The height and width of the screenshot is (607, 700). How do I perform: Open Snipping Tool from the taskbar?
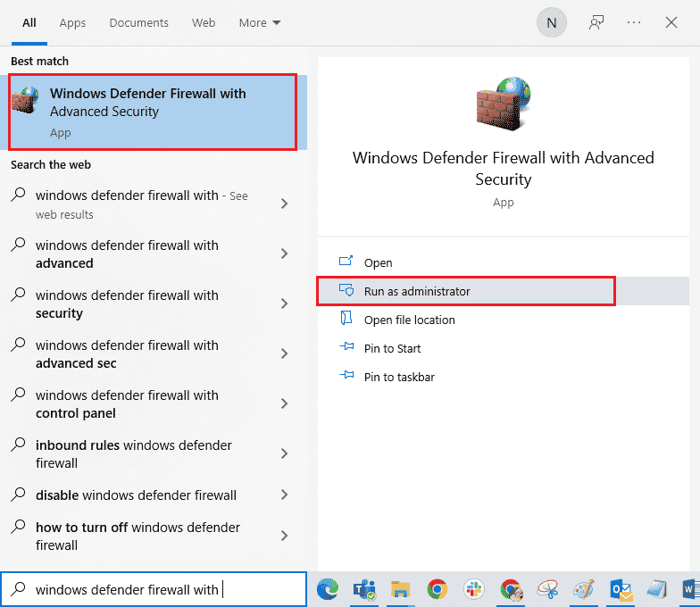click(548, 589)
